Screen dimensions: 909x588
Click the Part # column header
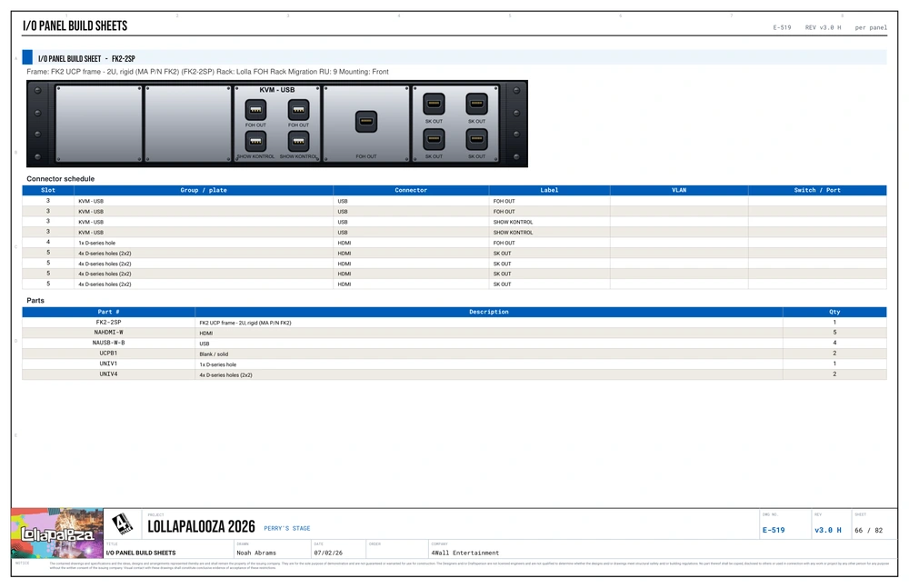[108, 312]
